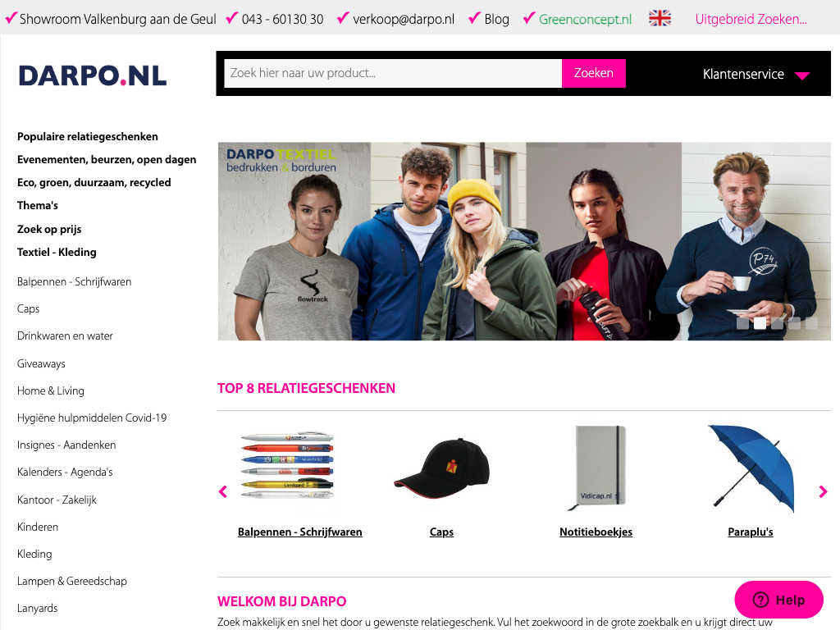Click the UK flag language icon

coord(660,19)
